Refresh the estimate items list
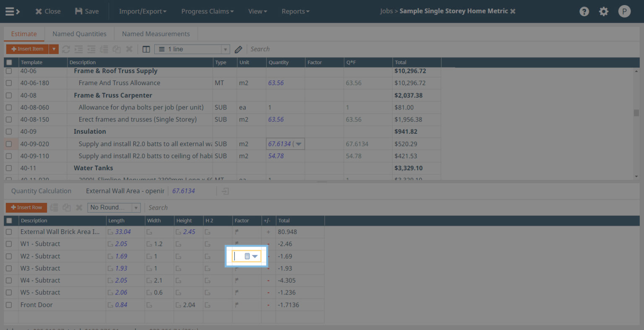Image resolution: width=644 pixels, height=330 pixels. 66,49
